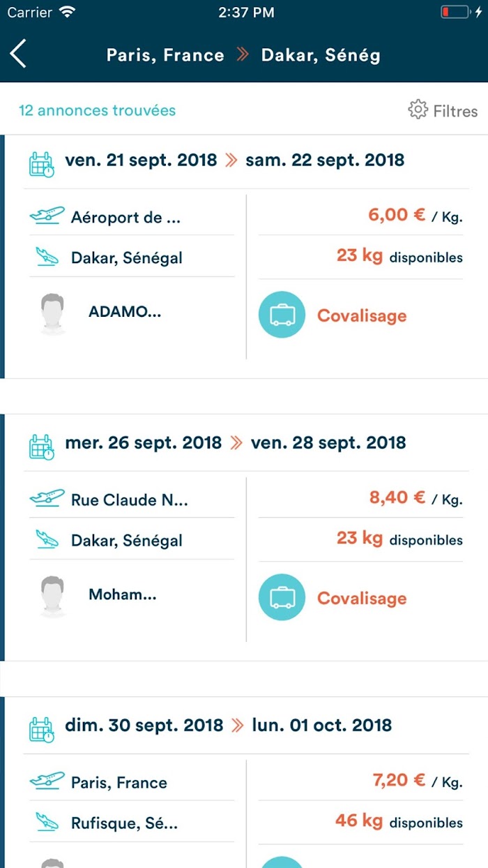Tap the departure plane icon beside Aéroport de
This screenshot has width=488, height=868.
click(47, 216)
